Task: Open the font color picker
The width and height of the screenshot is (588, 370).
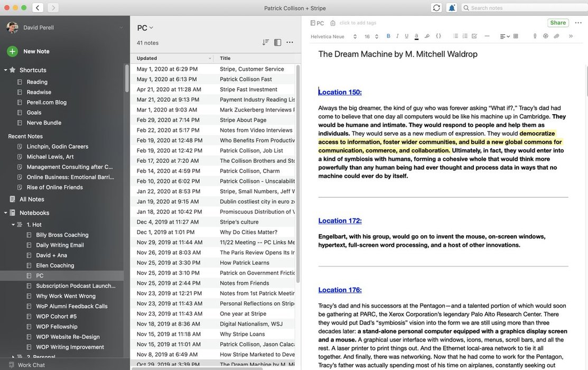Action: (x=416, y=36)
